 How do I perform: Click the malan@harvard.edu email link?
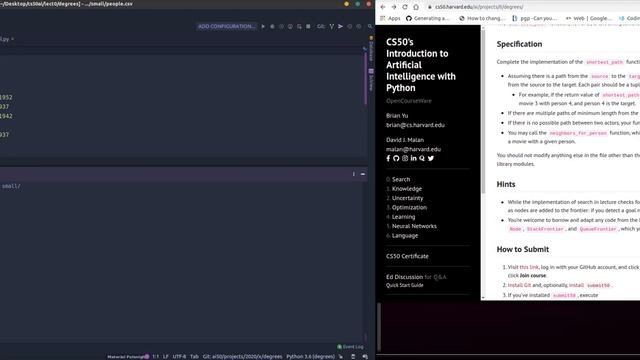pyautogui.click(x=413, y=149)
